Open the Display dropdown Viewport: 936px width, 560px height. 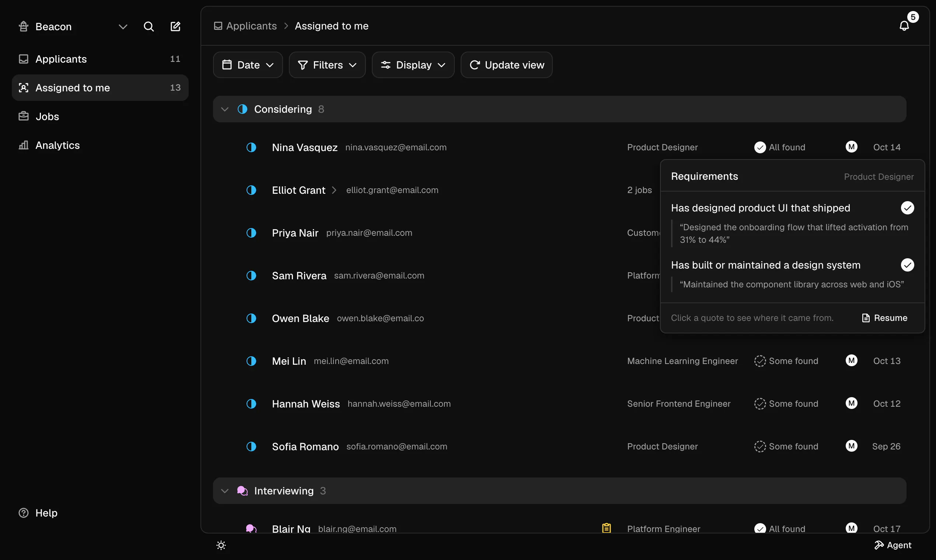click(x=413, y=65)
